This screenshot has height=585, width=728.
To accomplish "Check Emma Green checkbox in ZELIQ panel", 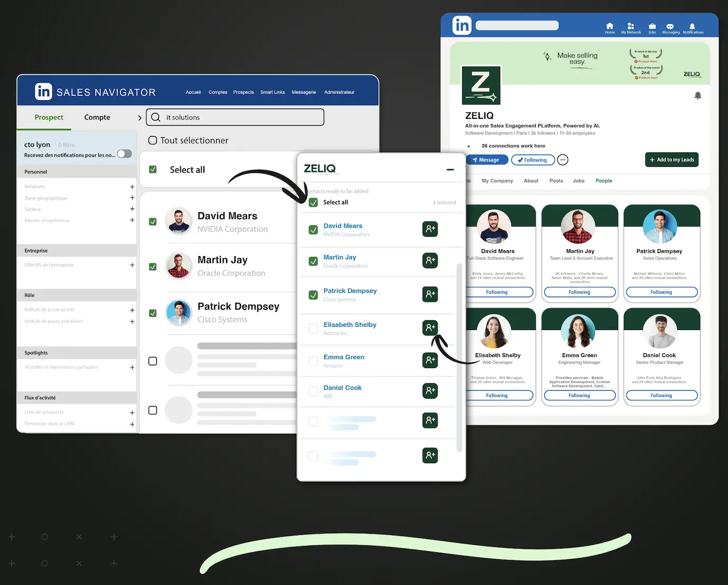I will click(313, 361).
